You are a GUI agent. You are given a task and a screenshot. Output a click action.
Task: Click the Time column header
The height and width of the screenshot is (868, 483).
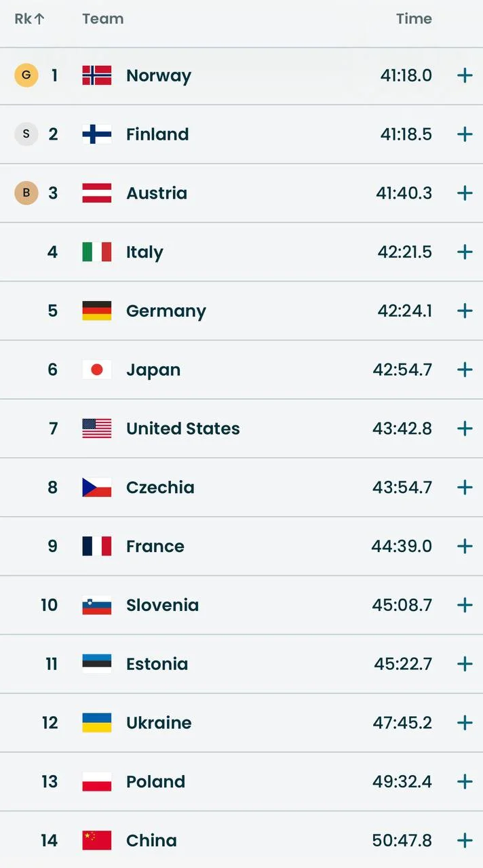coord(414,19)
